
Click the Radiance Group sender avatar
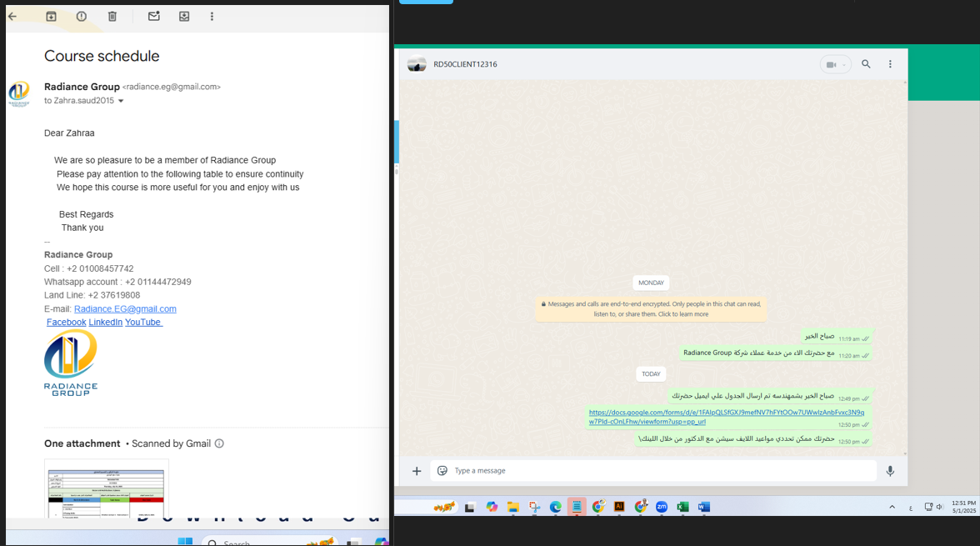[18, 94]
